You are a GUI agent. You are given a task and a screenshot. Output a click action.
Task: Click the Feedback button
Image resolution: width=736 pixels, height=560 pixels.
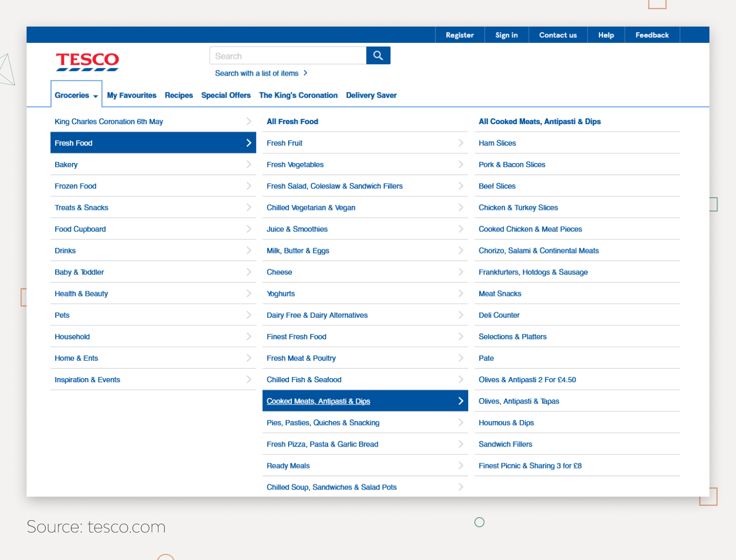point(652,35)
